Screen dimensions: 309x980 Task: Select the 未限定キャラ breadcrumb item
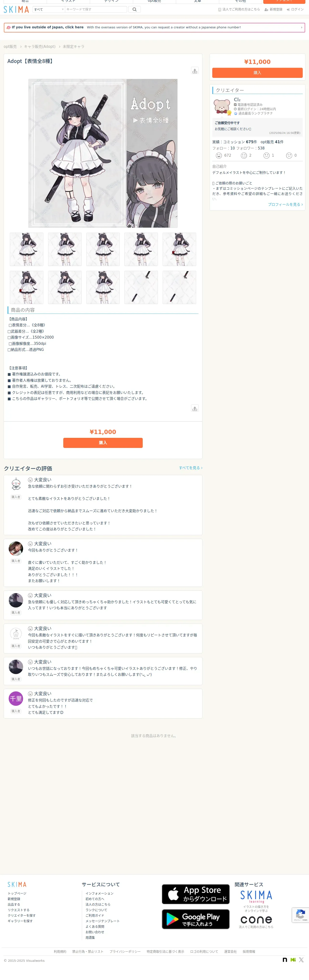click(74, 47)
